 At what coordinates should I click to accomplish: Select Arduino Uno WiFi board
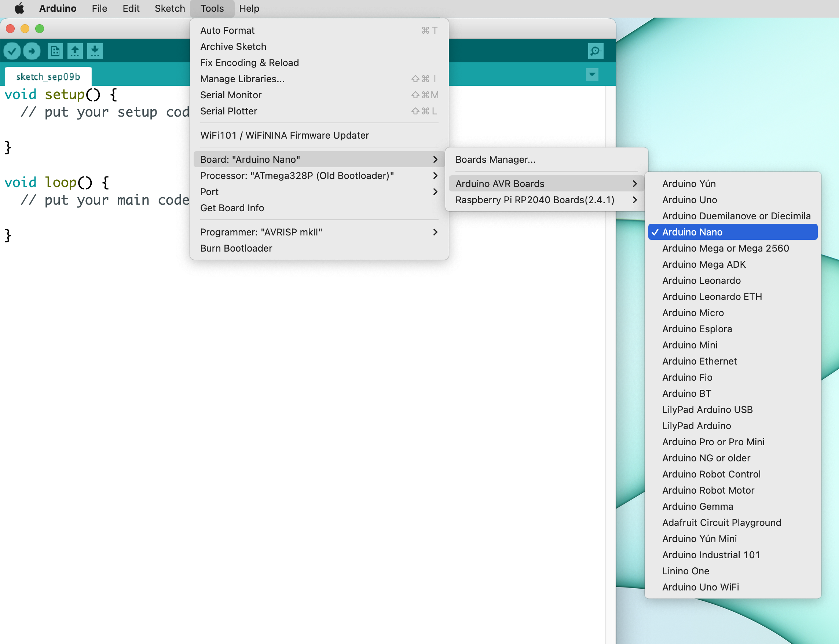pos(733,587)
